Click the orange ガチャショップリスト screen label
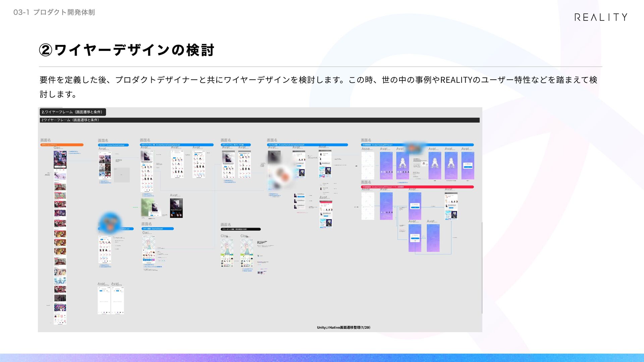The width and height of the screenshot is (644, 362). tap(62, 145)
